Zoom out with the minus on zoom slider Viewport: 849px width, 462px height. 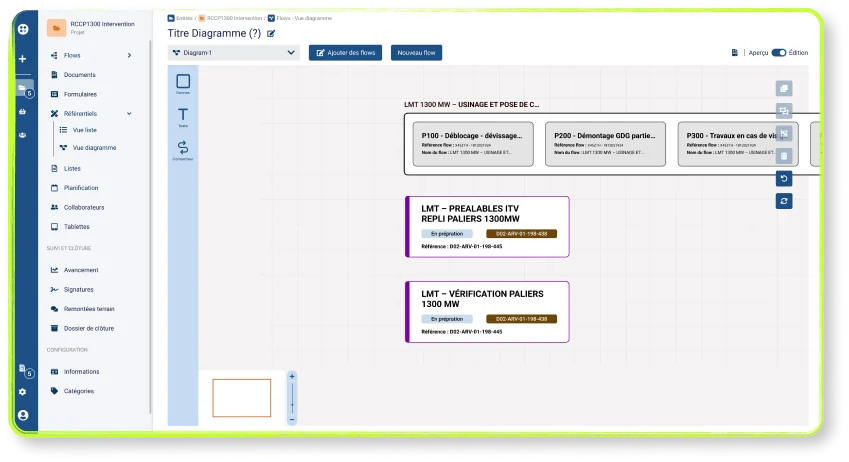pos(292,420)
